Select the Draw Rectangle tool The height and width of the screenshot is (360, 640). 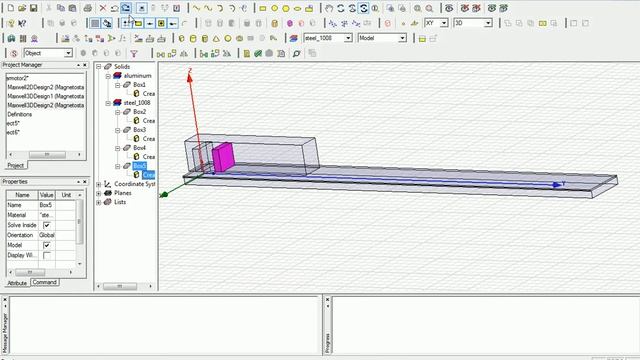pyautogui.click(x=263, y=8)
